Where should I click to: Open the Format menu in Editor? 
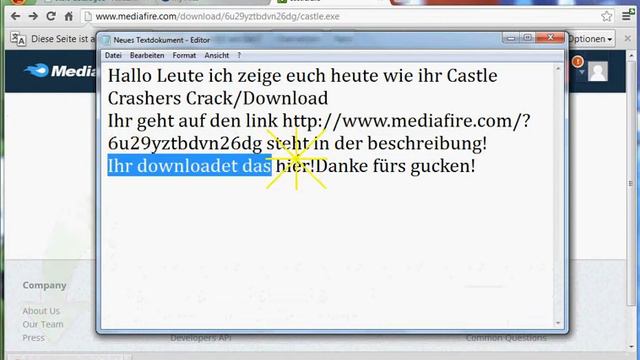tap(184, 56)
